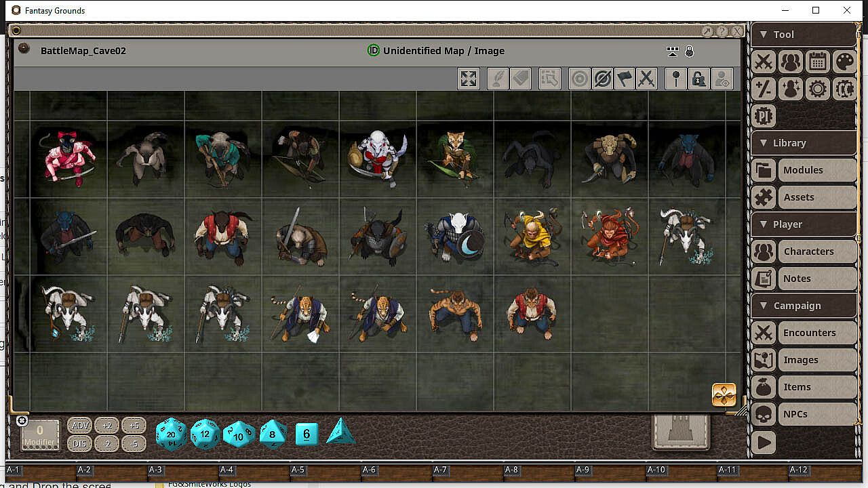Open the Options gear icon
868x488 pixels.
click(818, 89)
